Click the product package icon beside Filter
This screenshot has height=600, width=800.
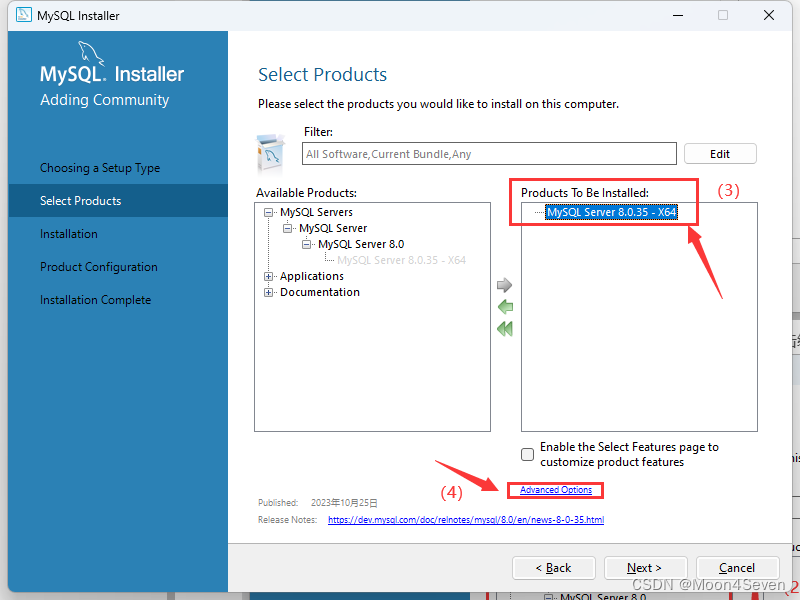pyautogui.click(x=270, y=152)
